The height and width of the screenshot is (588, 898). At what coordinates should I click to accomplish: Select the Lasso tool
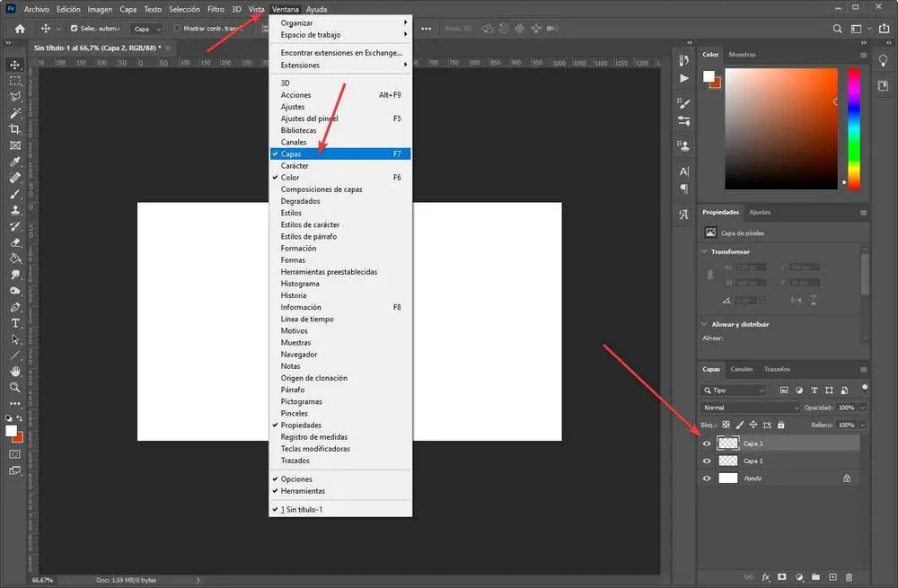15,97
